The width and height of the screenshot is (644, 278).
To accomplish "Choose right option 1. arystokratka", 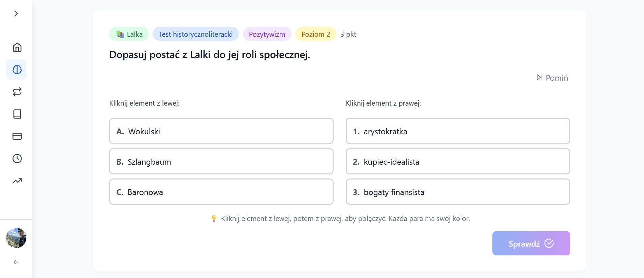I will pos(458,131).
